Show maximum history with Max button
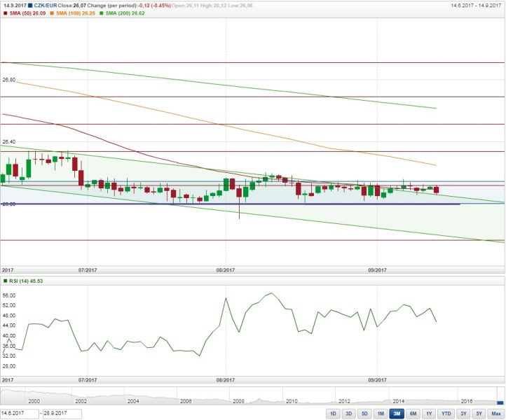This screenshot has width=506, height=420. 495,414
